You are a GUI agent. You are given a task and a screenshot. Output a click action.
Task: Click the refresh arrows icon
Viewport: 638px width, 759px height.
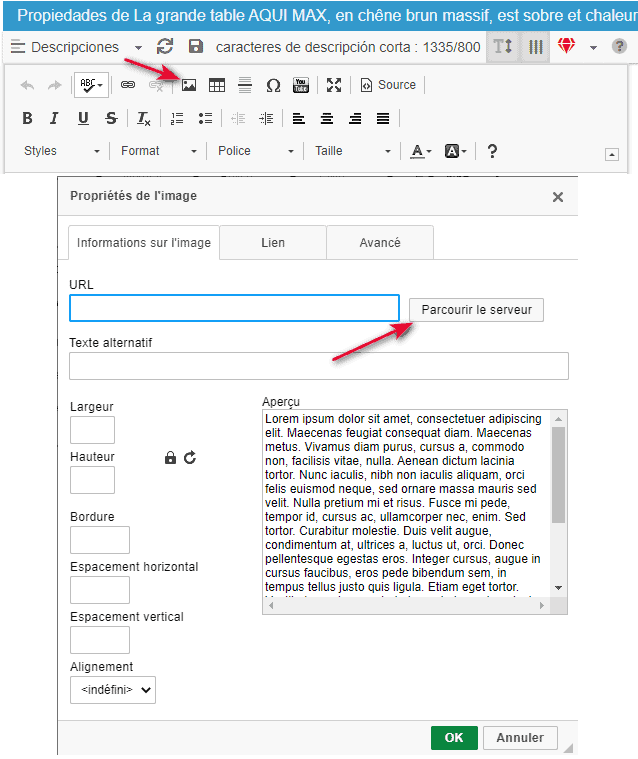coord(166,47)
